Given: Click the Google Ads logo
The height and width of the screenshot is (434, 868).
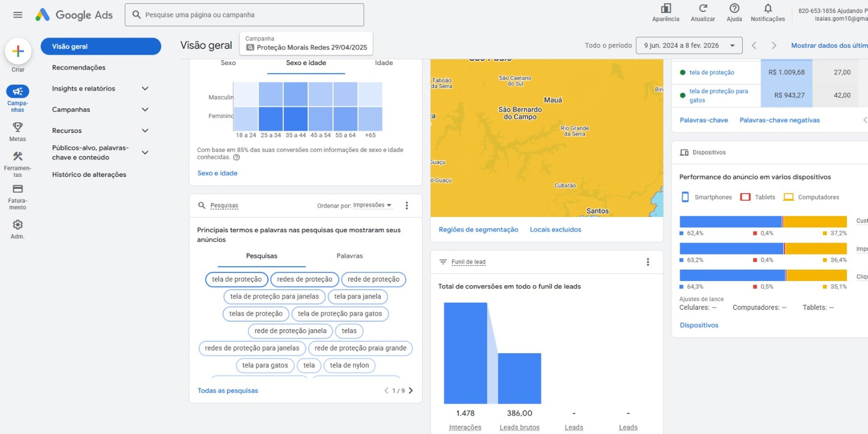Looking at the screenshot, I should [74, 15].
